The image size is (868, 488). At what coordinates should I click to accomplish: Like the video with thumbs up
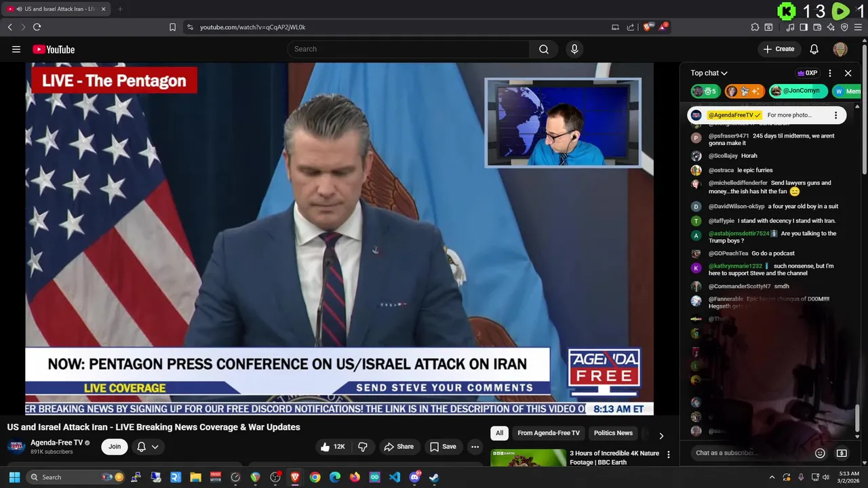(334, 447)
